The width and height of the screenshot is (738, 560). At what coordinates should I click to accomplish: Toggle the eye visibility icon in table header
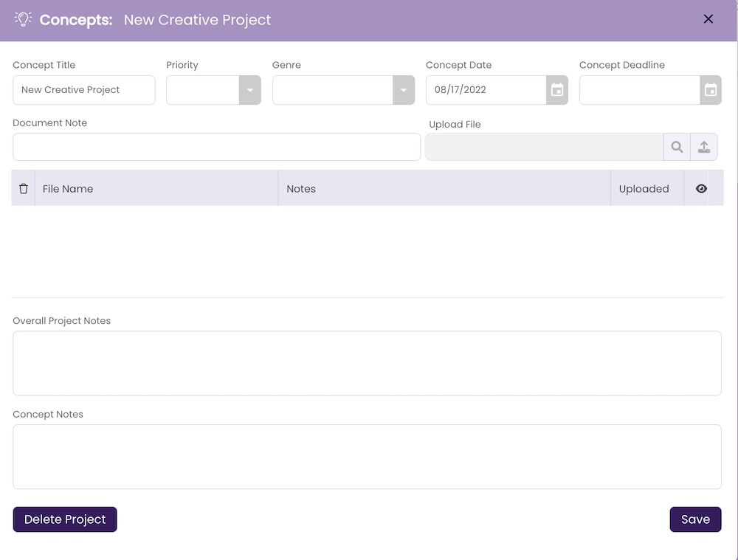[x=701, y=189]
